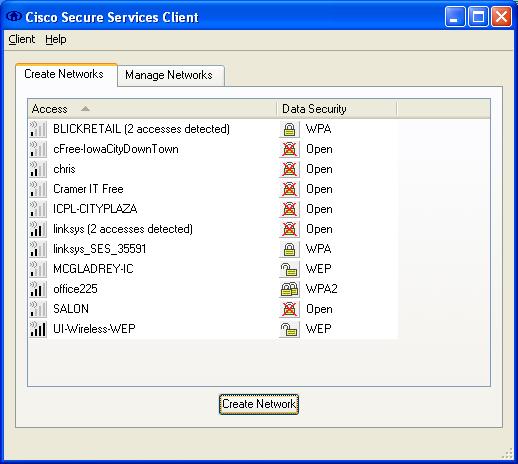The height and width of the screenshot is (464, 518).
Task: Click the open-security icon for ICPL-CITYPLAZA
Action: coord(289,209)
